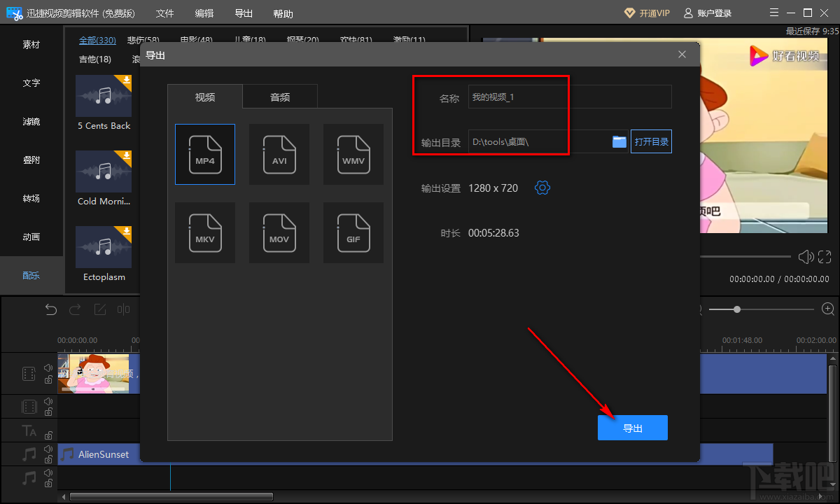Select the MKV format icon
Viewport: 840px width, 504px height.
(x=205, y=232)
